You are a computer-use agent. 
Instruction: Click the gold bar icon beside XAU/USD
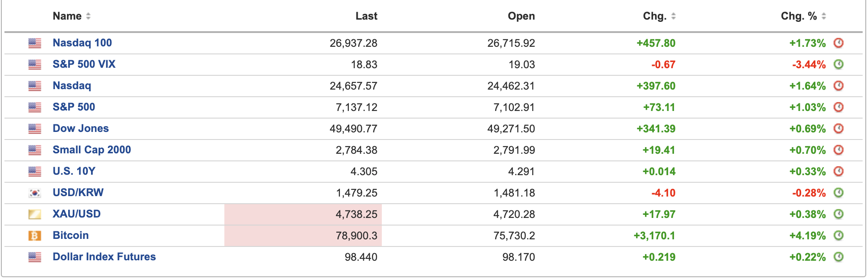pyautogui.click(x=35, y=214)
